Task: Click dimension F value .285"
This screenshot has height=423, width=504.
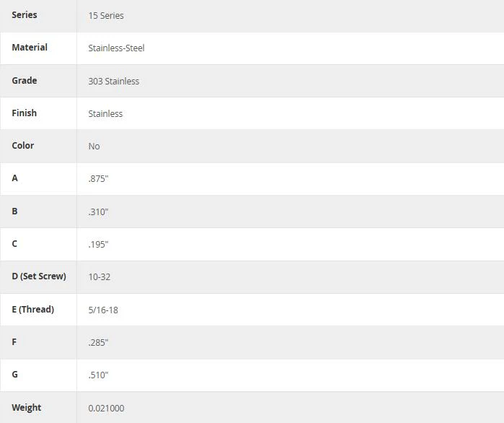Action: (98, 343)
